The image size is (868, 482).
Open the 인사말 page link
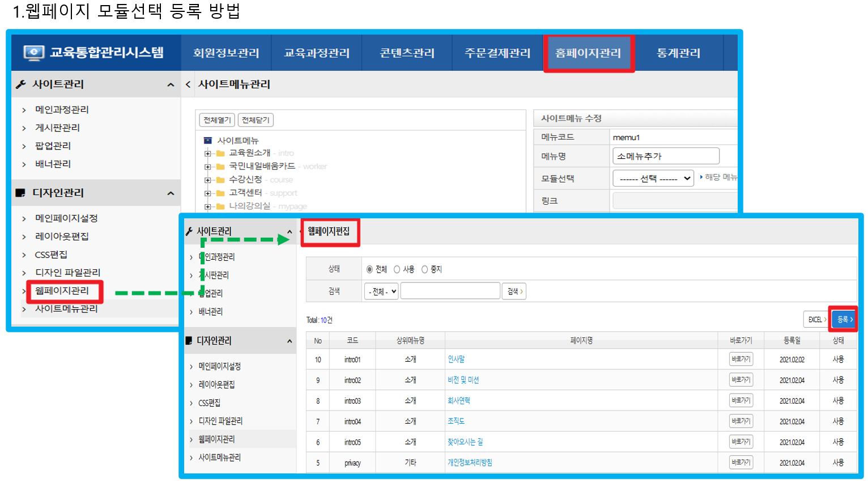(x=456, y=360)
